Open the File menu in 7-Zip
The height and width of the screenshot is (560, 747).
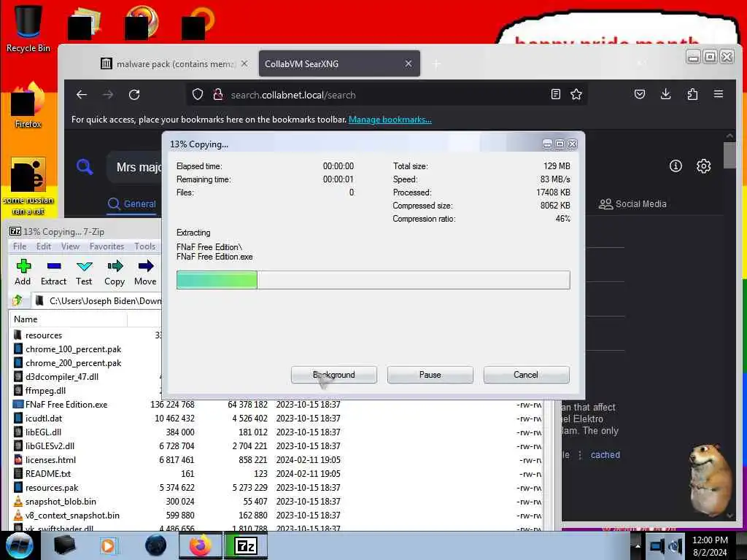(20, 246)
